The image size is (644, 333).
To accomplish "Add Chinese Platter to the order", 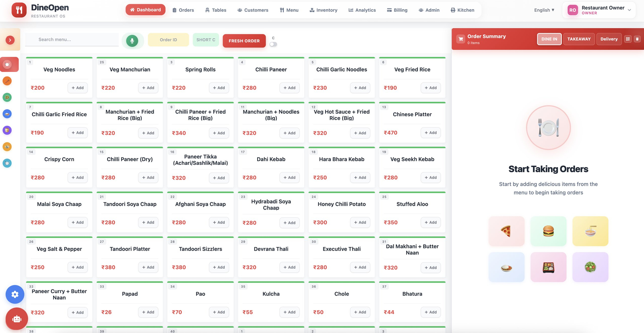I will [430, 133].
